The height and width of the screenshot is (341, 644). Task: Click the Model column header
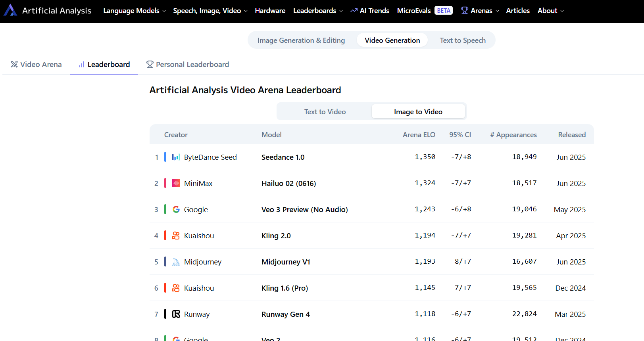(x=271, y=135)
